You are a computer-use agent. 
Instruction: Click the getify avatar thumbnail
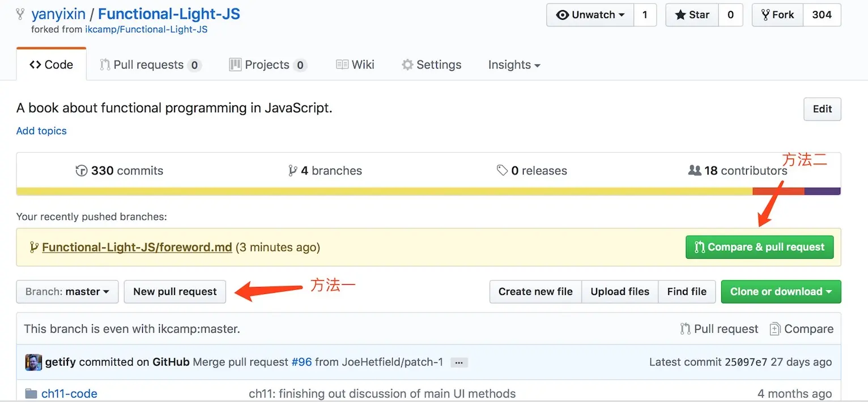tap(33, 362)
